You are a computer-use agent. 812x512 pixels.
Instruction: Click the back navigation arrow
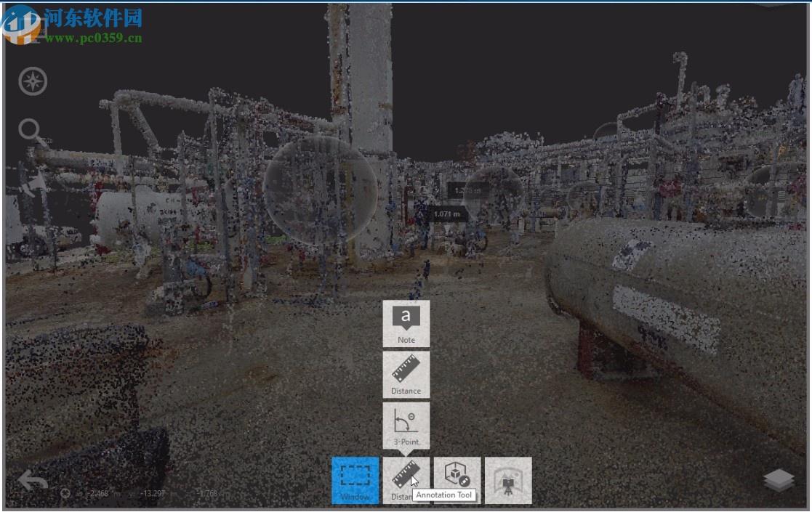[32, 481]
